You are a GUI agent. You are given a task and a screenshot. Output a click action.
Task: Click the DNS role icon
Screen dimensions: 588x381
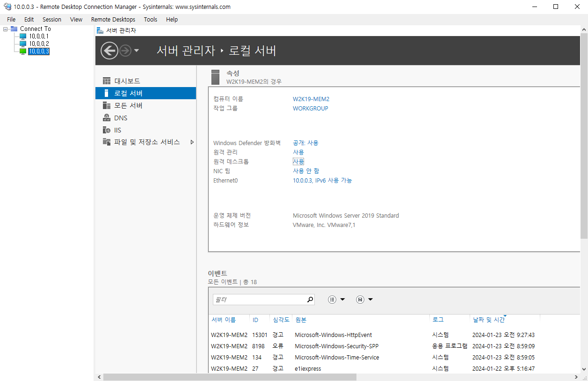[x=107, y=118]
